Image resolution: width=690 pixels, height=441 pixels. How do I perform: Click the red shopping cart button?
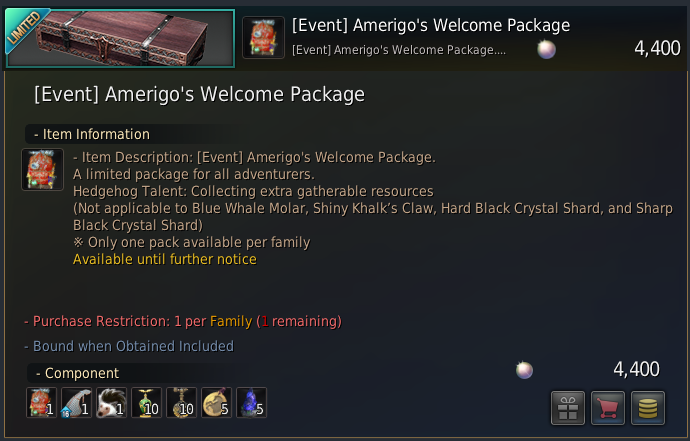tap(608, 408)
